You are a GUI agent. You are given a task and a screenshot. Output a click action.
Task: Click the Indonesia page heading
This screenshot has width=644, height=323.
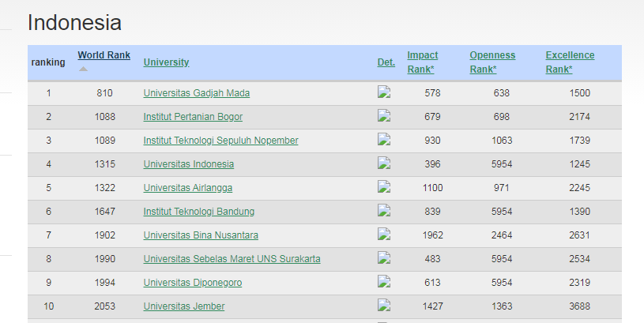click(74, 23)
